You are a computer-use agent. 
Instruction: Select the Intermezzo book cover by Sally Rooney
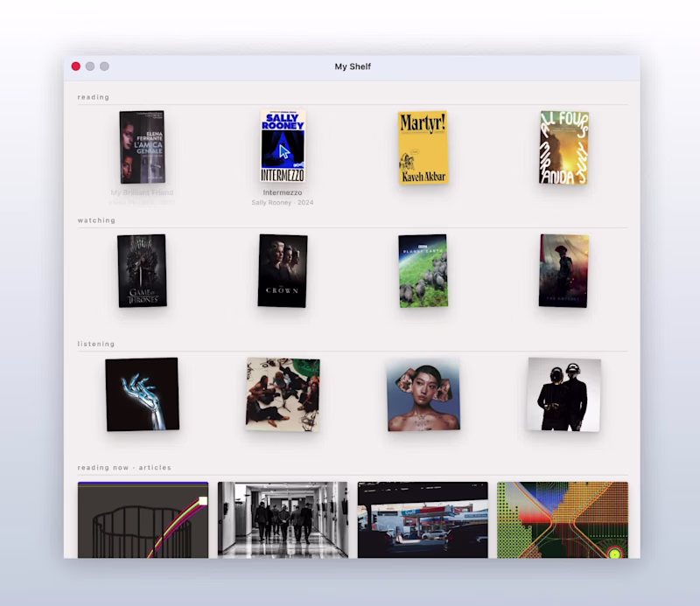pyautogui.click(x=283, y=146)
